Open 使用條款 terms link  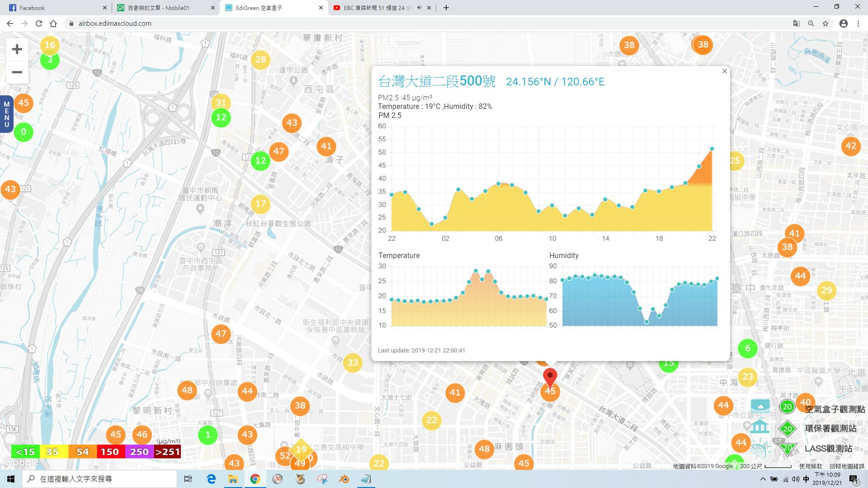(x=811, y=466)
